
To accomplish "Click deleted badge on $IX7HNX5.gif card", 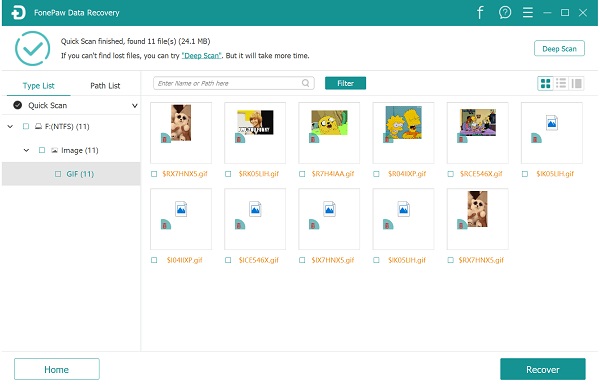I will tap(314, 224).
